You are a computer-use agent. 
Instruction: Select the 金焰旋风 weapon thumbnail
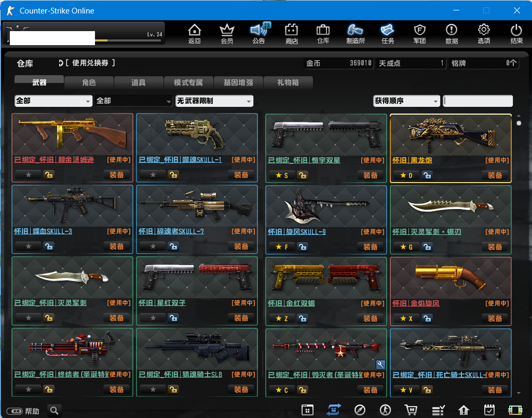[451, 278]
